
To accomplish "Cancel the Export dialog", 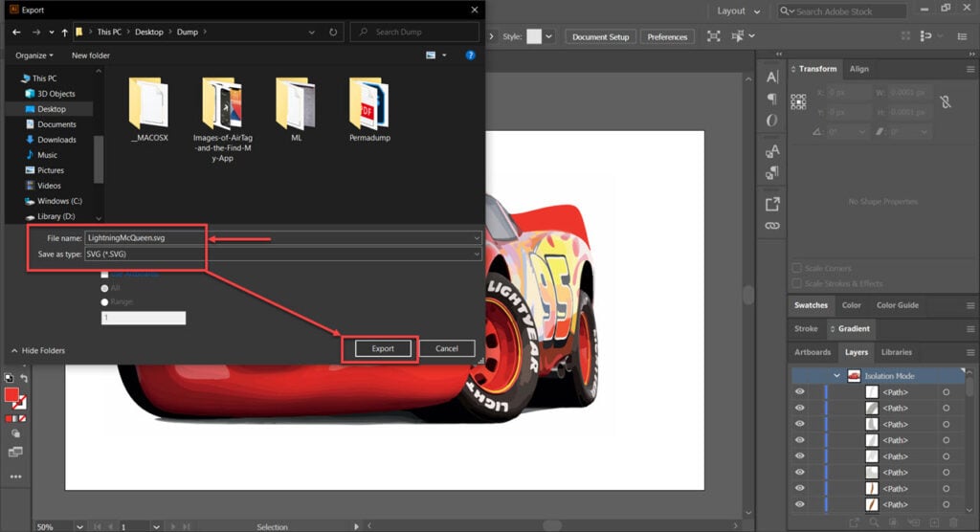I will (x=446, y=349).
